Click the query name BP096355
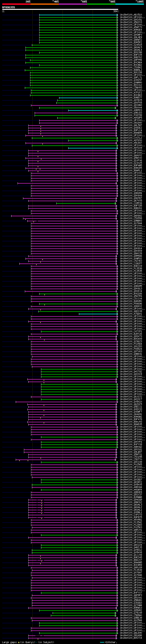The height and width of the screenshot is (644, 146). point(8,7)
